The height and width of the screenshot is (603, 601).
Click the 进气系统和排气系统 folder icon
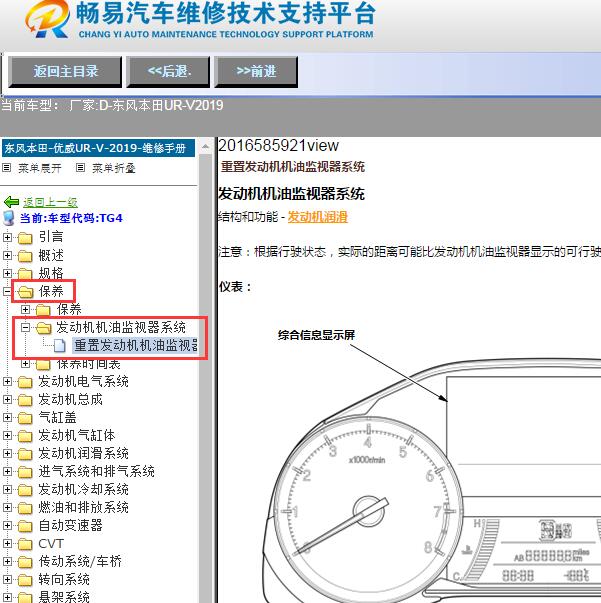tap(25, 472)
